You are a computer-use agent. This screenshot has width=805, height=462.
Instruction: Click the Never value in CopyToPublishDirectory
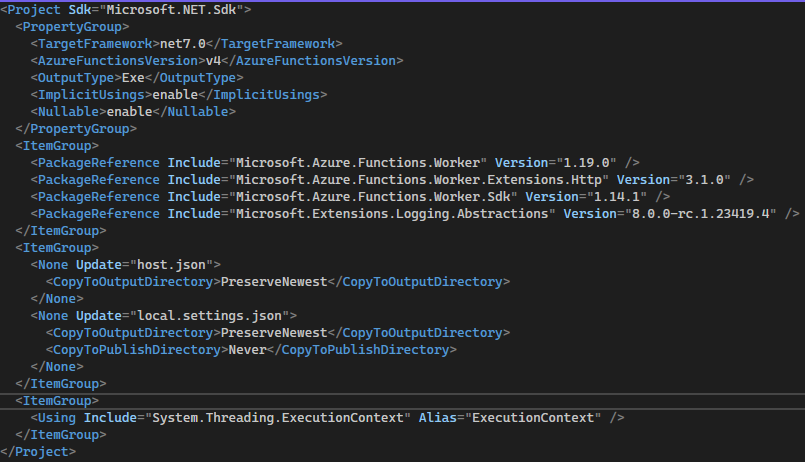click(247, 349)
